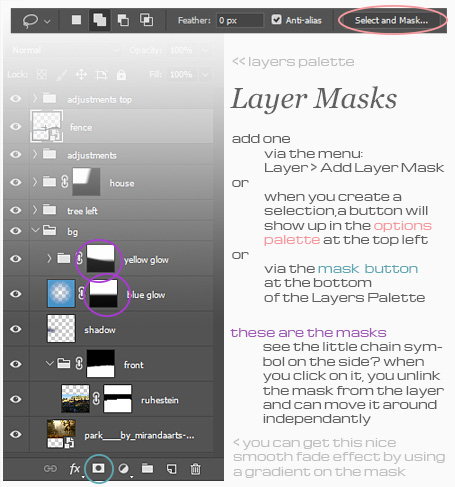Create new adjustment layer icon
455x487 pixels.
124,469
